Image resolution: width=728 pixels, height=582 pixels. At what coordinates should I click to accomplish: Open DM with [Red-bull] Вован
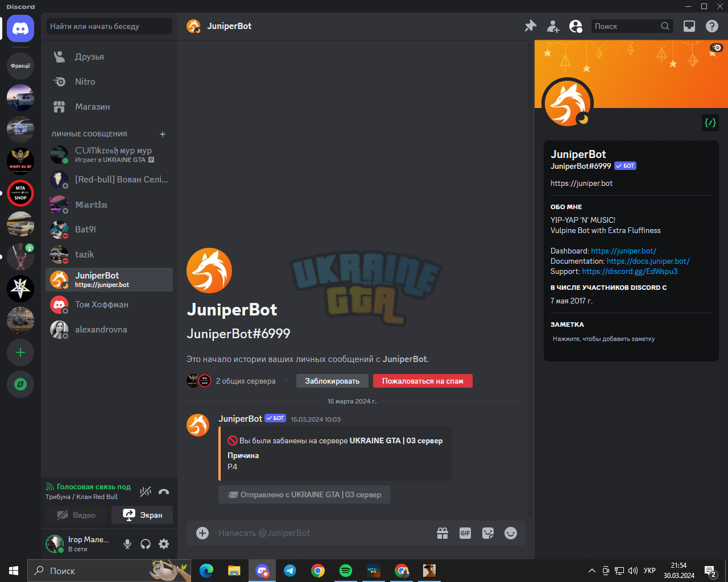109,180
